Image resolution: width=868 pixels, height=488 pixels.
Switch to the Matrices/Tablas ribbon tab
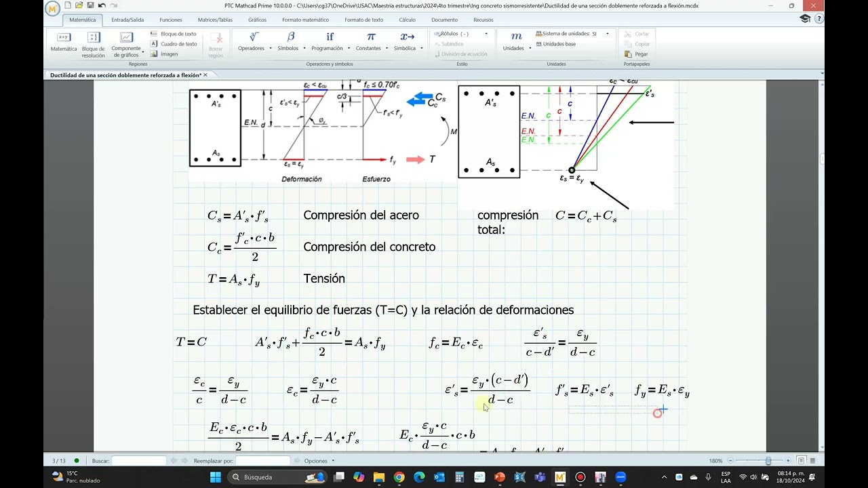(215, 20)
